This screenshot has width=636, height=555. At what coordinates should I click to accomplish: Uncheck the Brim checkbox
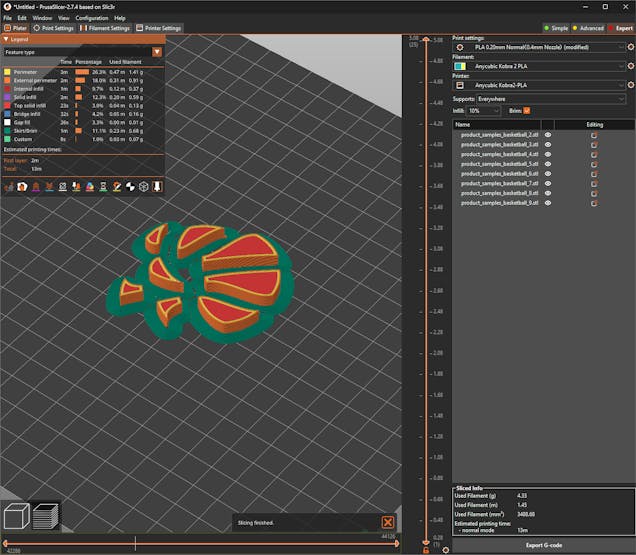point(527,110)
